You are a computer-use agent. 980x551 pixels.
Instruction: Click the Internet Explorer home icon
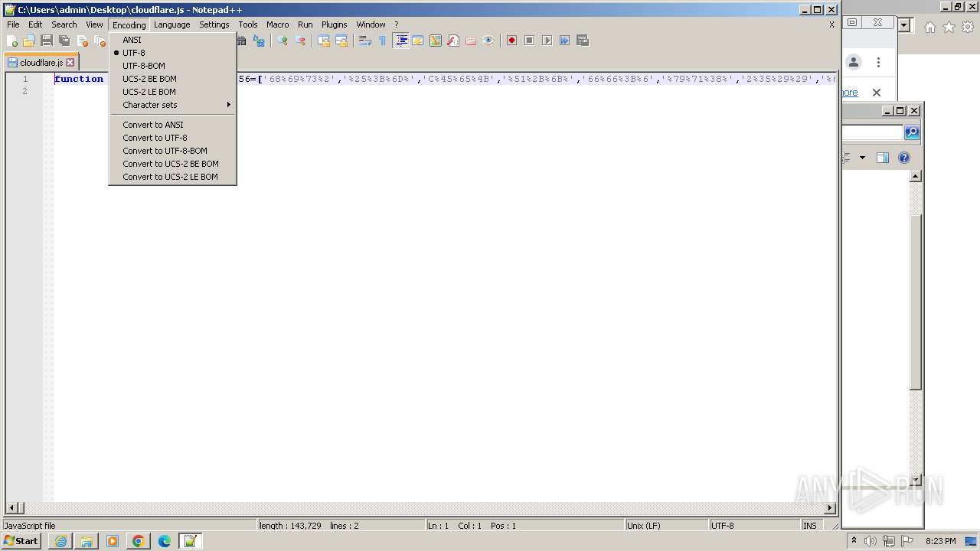[x=929, y=27]
